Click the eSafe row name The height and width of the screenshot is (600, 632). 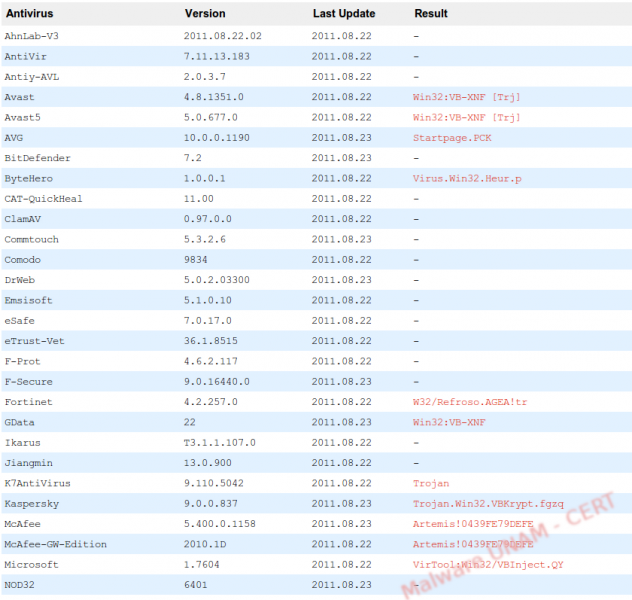pos(20,321)
